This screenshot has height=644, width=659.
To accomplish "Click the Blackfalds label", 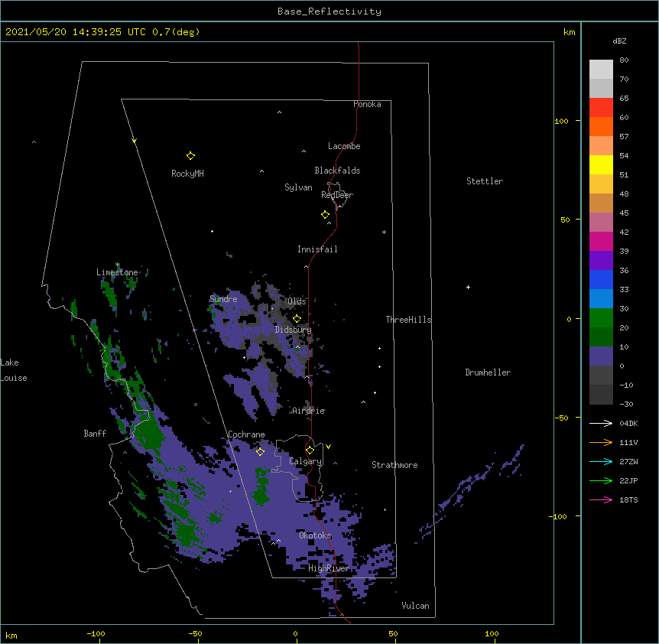I will click(337, 171).
